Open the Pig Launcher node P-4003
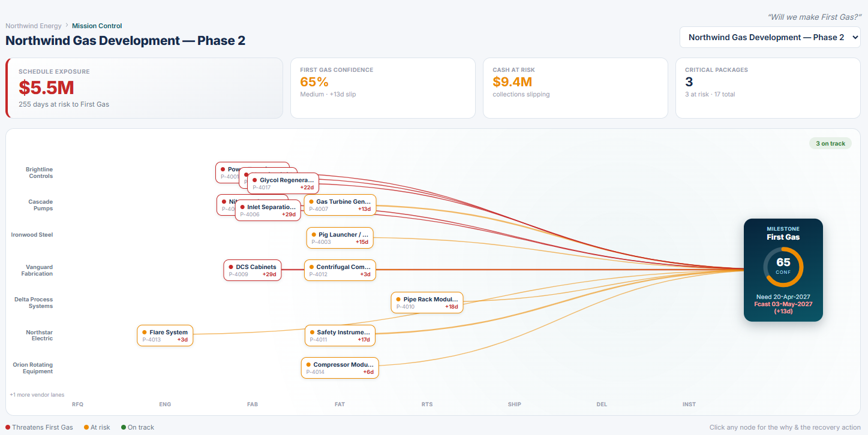Viewport: 868px width, 435px height. click(x=340, y=238)
